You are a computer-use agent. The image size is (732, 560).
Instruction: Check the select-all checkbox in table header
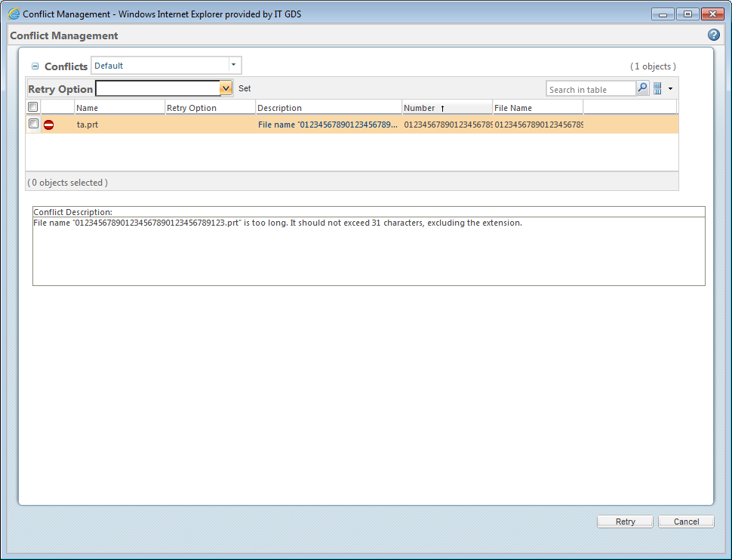click(32, 106)
